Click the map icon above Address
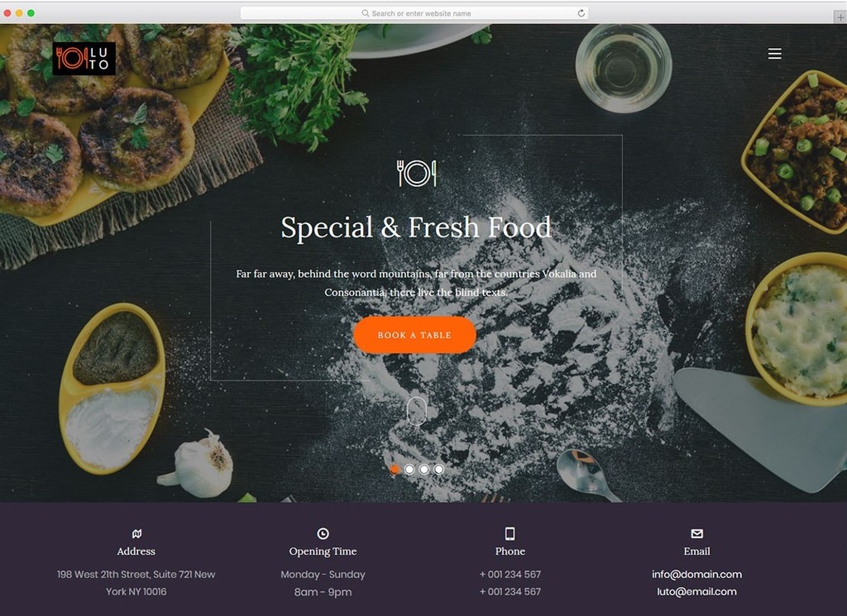 click(x=136, y=534)
